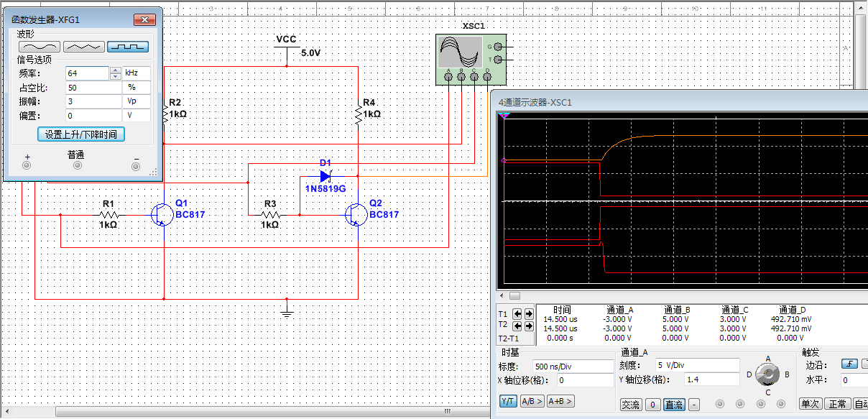
Task: Select the sine waveform button
Action: [40, 47]
